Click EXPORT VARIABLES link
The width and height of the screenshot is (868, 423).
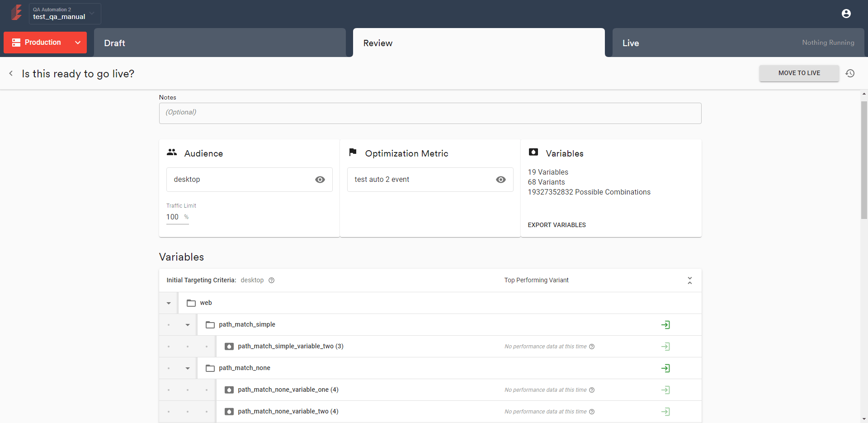[x=557, y=225]
